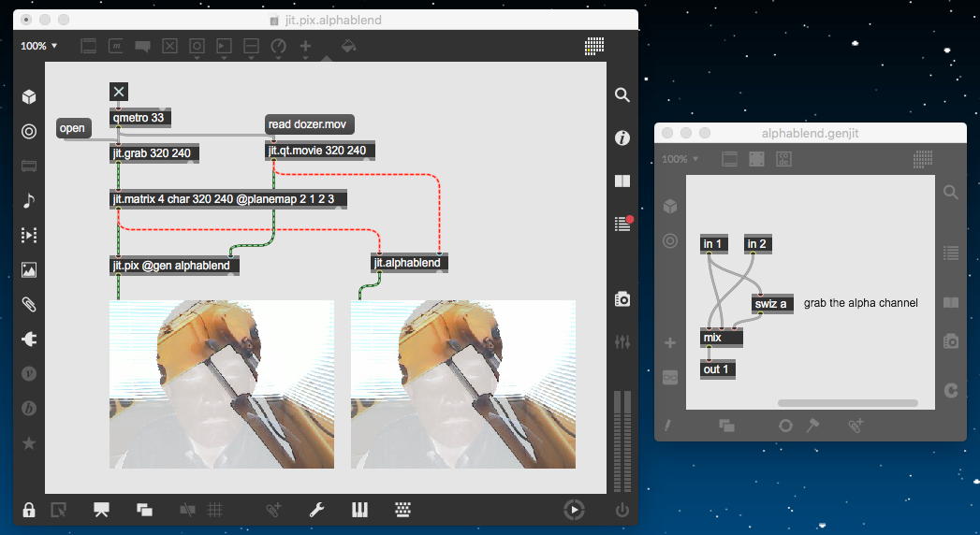Select the jit.pix @gen alphablend object

[x=174, y=266]
